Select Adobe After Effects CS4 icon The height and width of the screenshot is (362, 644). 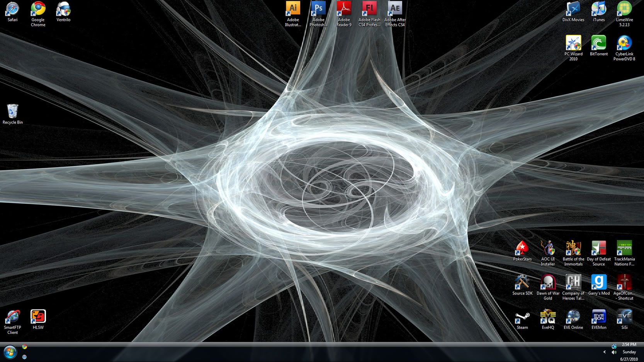[395, 14]
